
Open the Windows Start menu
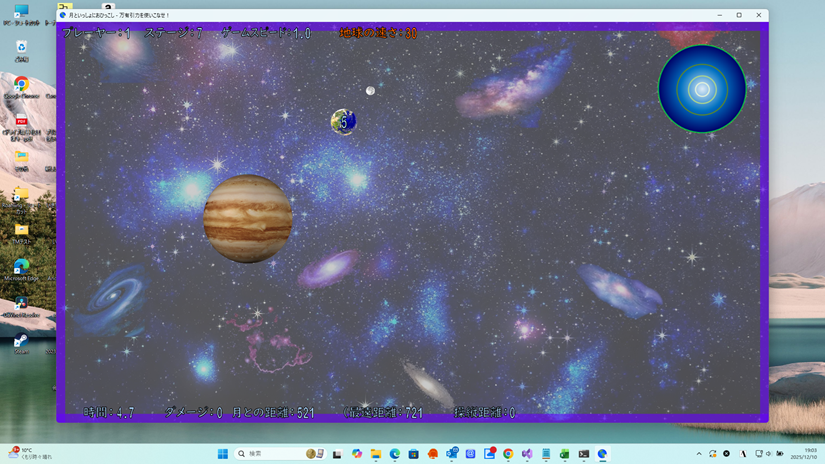tap(223, 454)
